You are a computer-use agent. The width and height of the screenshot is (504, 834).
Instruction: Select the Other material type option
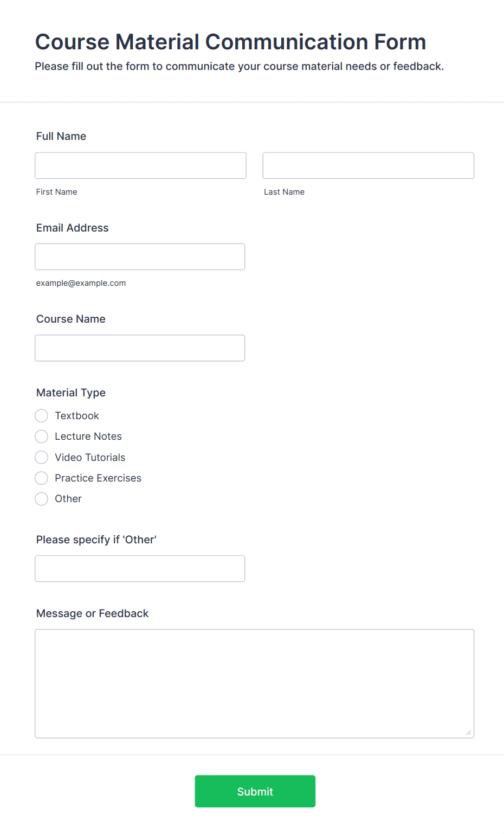point(42,499)
